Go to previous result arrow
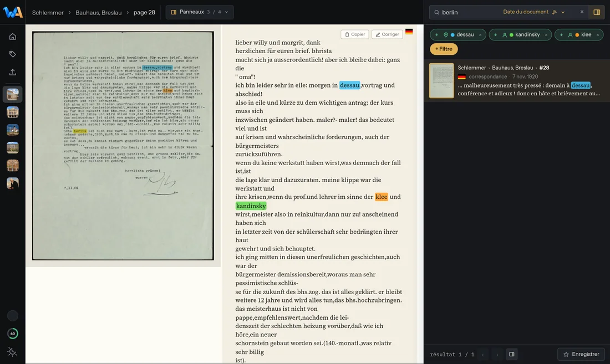This screenshot has height=364, width=610. (483, 354)
